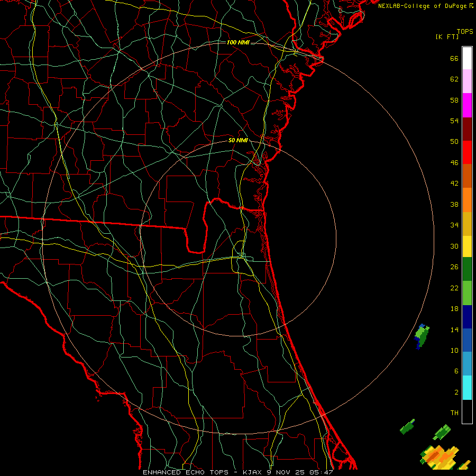Click the leftmost small dark green echo streak

[x=407, y=426]
